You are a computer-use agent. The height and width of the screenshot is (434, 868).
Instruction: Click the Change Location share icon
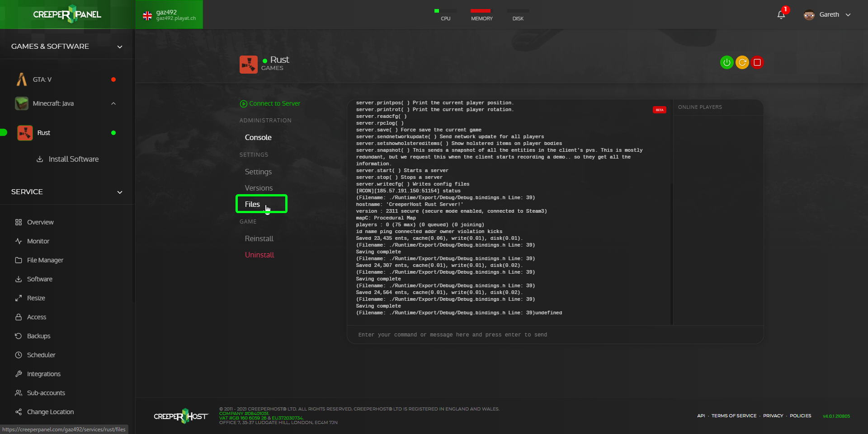coord(19,412)
